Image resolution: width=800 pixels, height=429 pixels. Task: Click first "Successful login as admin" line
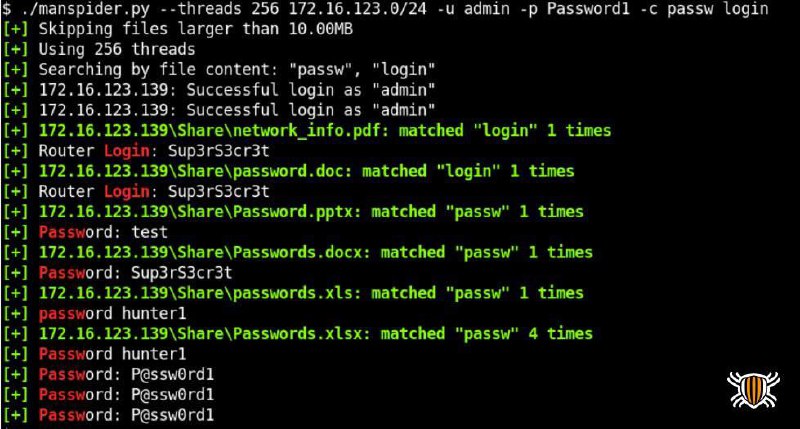[x=219, y=90]
